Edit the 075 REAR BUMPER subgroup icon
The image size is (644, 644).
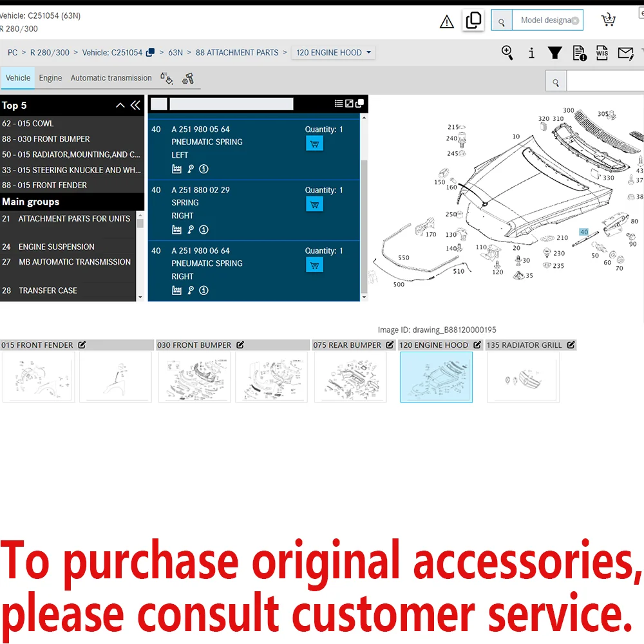(390, 345)
